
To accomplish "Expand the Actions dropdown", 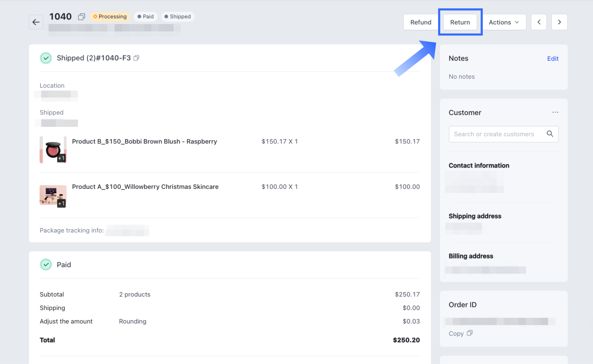I will click(504, 22).
